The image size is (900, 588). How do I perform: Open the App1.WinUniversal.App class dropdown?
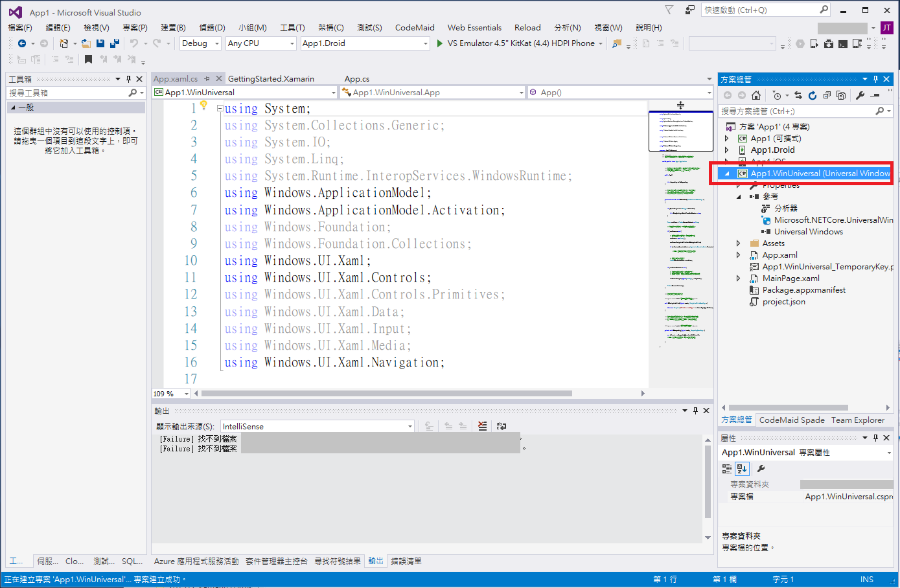pyautogui.click(x=433, y=93)
